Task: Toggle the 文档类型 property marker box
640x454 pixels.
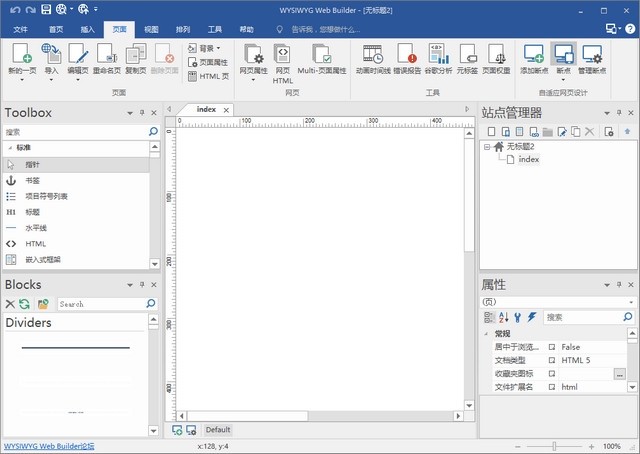Action: click(x=552, y=360)
